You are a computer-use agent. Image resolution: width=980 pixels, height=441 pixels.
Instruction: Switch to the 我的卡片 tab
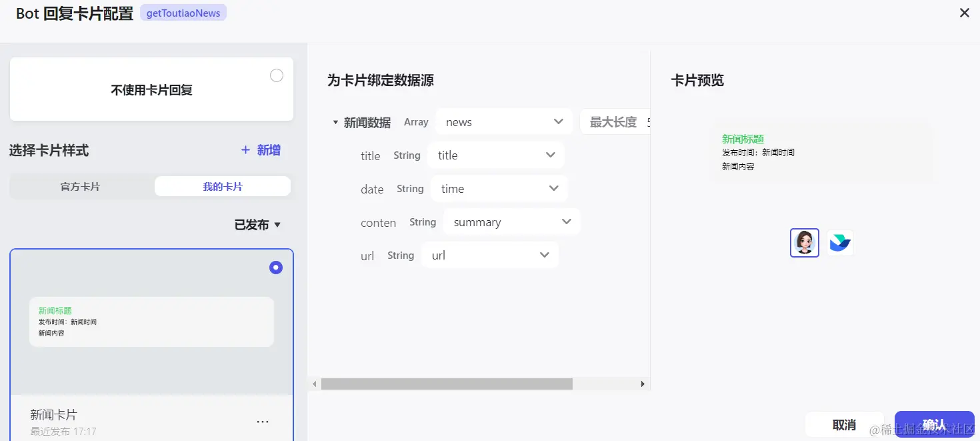(x=223, y=187)
